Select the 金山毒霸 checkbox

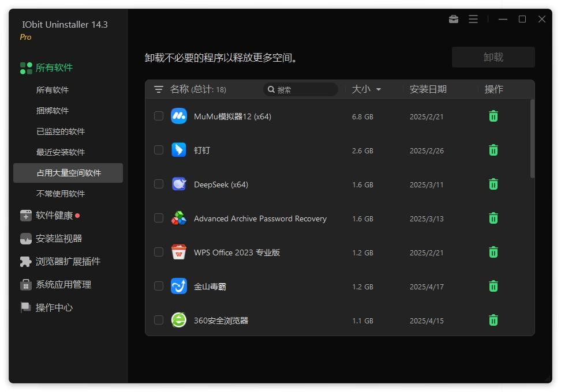[x=159, y=287]
